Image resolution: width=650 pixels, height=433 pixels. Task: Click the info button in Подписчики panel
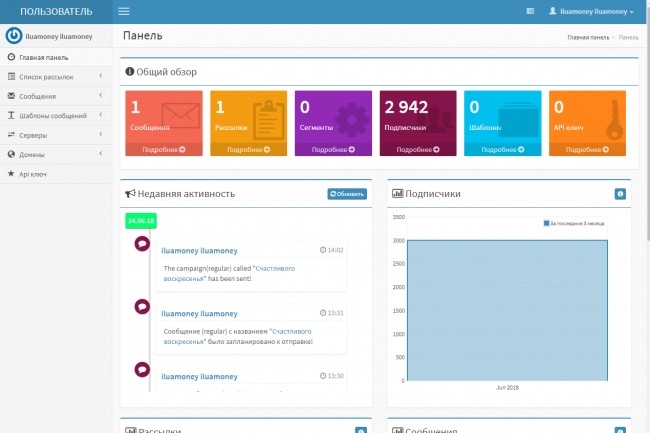[x=620, y=194]
